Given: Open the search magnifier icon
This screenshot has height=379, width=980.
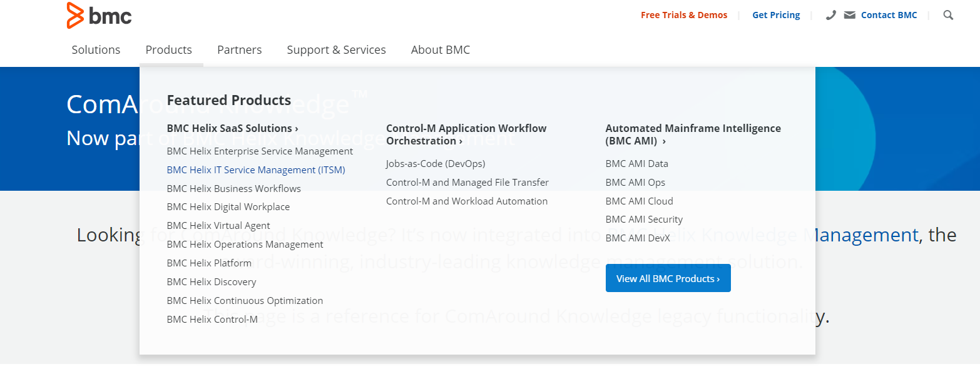Looking at the screenshot, I should tap(948, 15).
